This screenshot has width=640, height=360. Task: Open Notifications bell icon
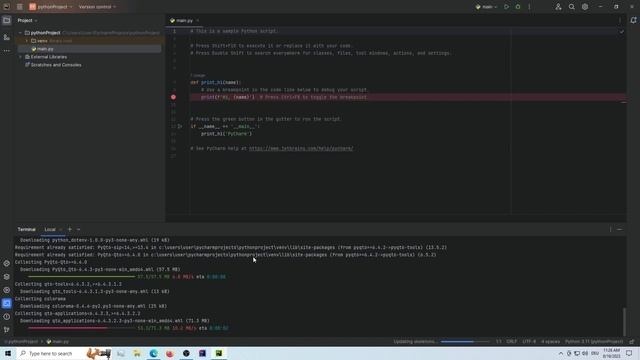633,20
